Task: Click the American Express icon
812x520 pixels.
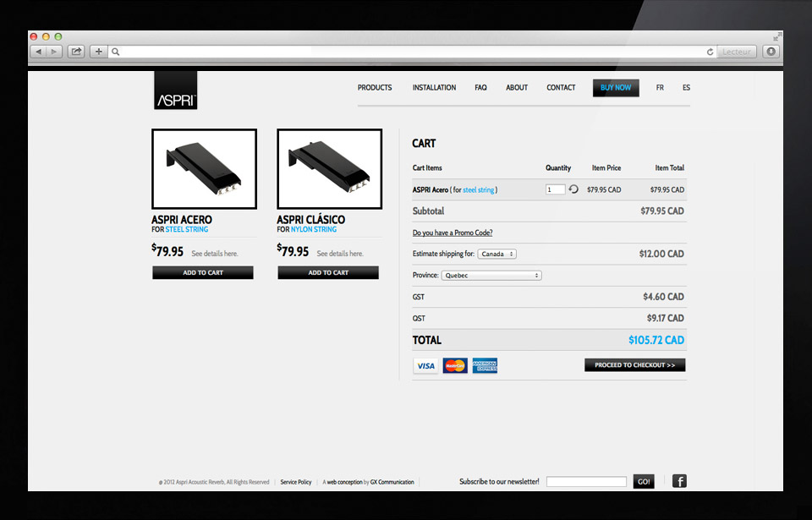Action: tap(485, 365)
